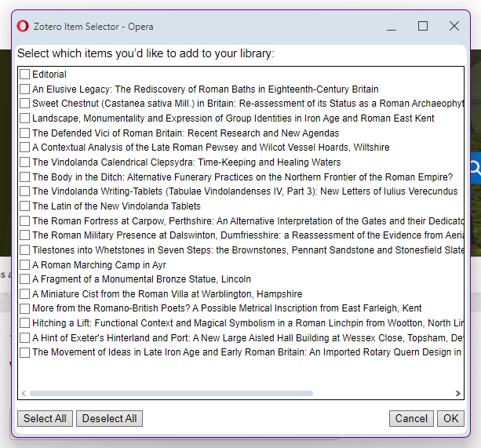
Task: Click the Deselect All button
Action: [110, 418]
